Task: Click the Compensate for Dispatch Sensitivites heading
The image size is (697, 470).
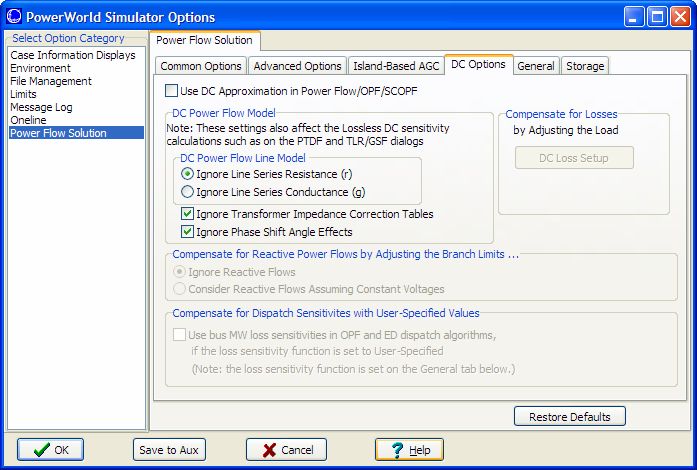Action: (x=326, y=313)
